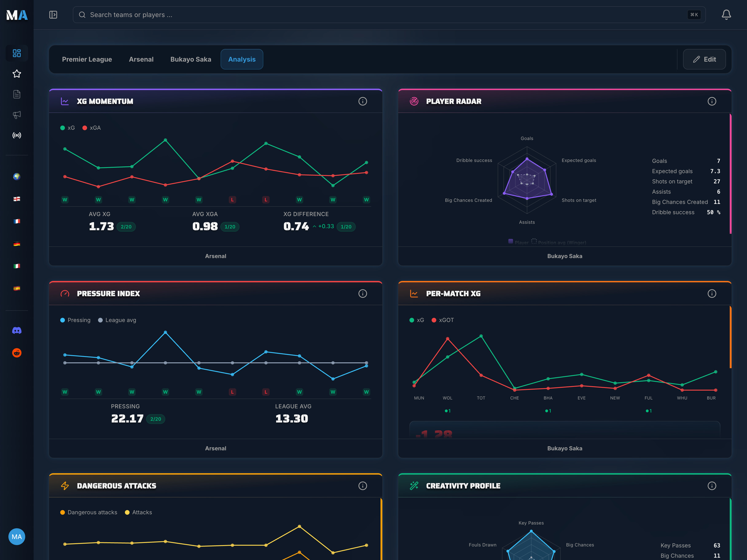
Task: Toggle Pressing series in Pressure Index legend
Action: [75, 320]
